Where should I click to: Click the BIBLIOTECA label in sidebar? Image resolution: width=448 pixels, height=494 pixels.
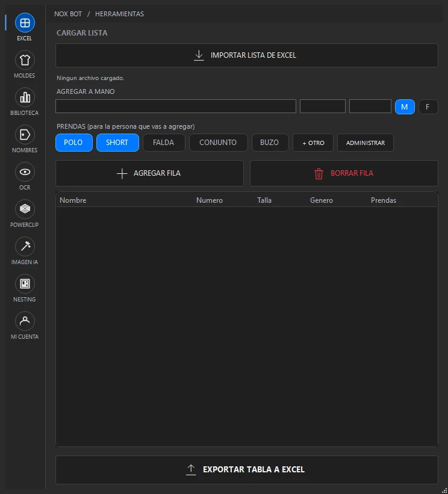click(24, 113)
